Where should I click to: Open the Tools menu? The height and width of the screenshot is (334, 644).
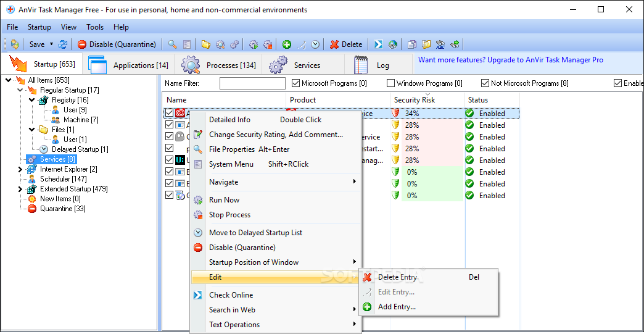click(x=95, y=27)
